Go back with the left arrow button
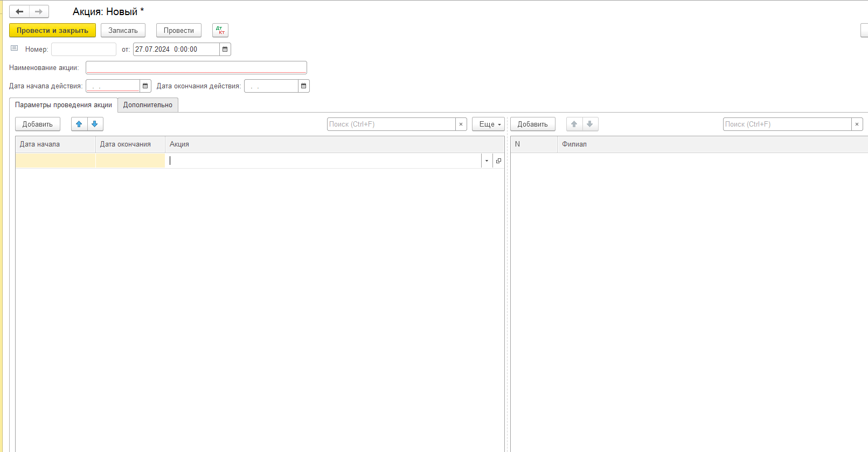 (x=19, y=11)
